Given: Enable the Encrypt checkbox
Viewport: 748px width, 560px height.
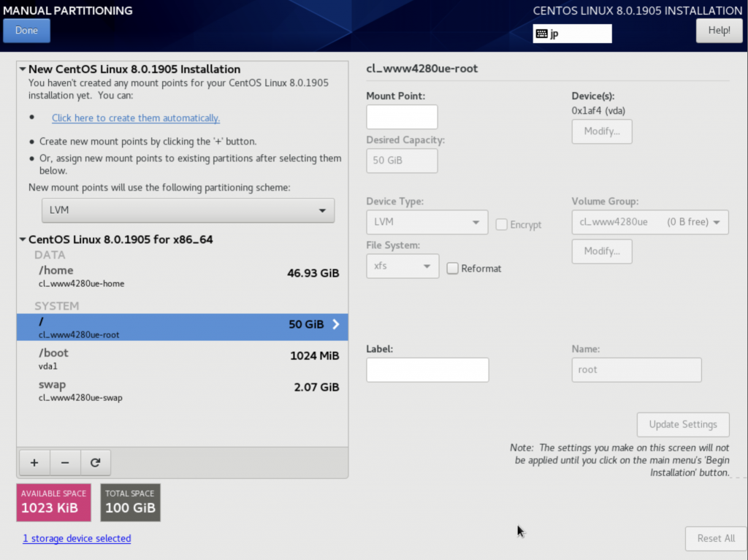Looking at the screenshot, I should [501, 225].
